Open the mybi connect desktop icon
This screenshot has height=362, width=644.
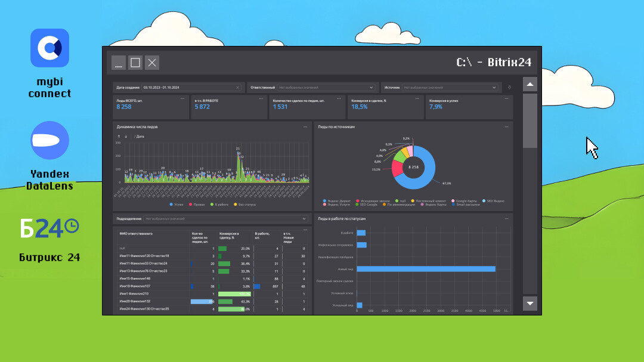coord(49,48)
